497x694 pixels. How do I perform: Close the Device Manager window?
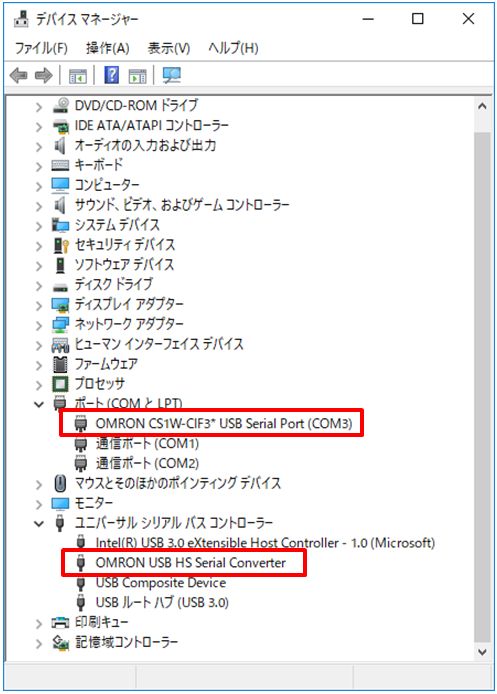[468, 19]
